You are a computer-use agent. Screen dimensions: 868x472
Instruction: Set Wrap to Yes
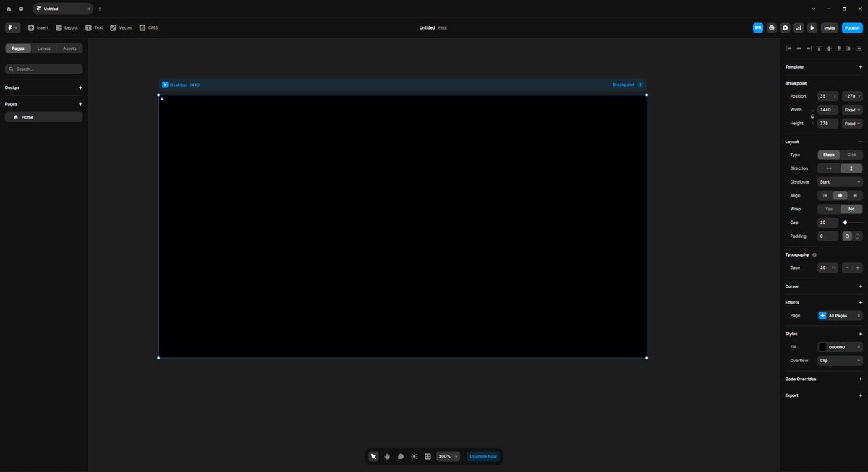pyautogui.click(x=829, y=209)
